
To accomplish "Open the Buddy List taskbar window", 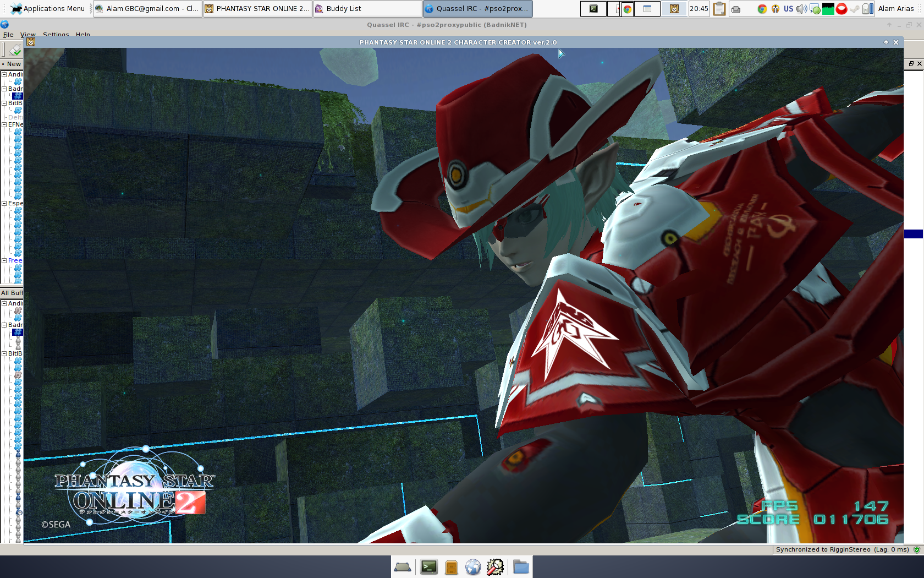I will tap(367, 8).
